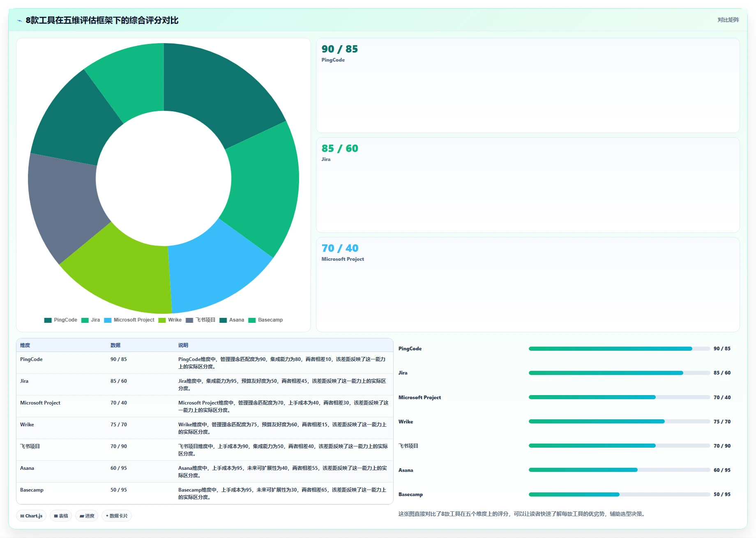
Task: Click the chart title 8款工具在五维评估框架下的综合评分对比
Action: 102,21
